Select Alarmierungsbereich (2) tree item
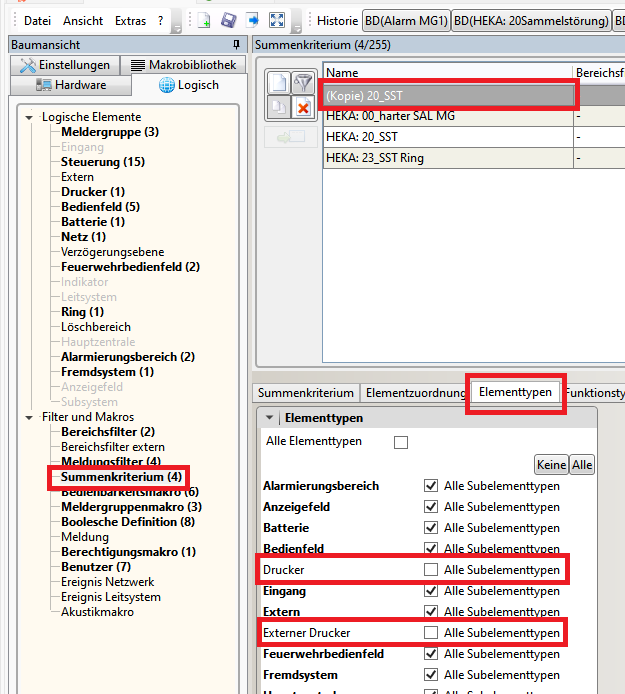The image size is (625, 694). (128, 357)
